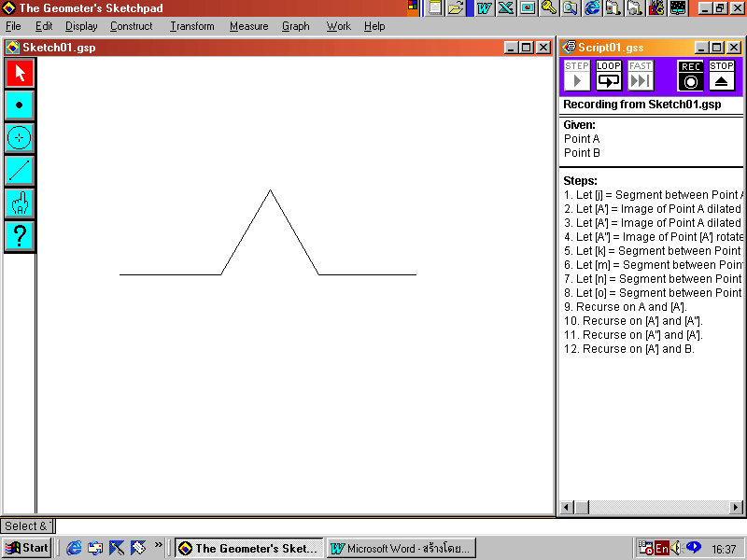This screenshot has width=747, height=560.
Task: Click the LOOP script button
Action: (x=609, y=76)
